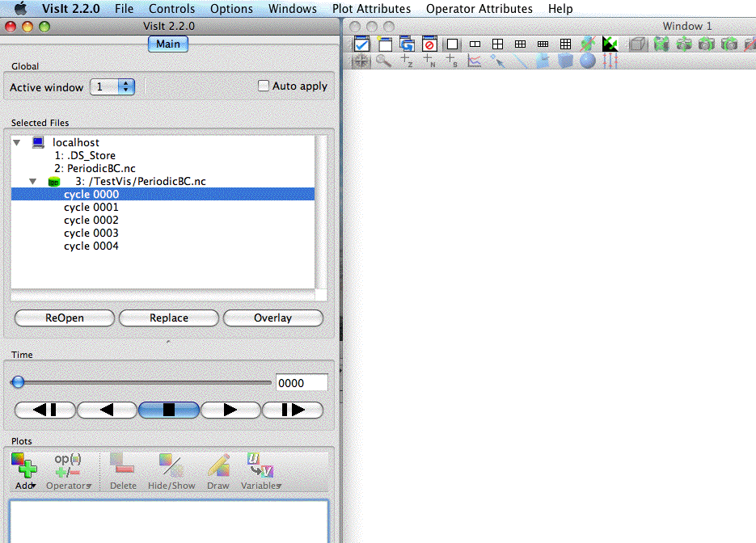Click the time slider handle

(x=18, y=382)
